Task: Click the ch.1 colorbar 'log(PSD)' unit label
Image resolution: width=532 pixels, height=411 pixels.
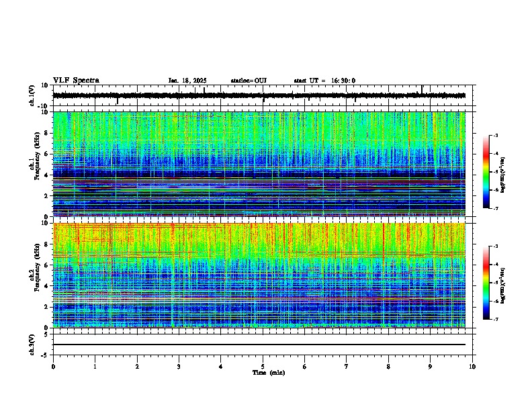Action: point(503,175)
